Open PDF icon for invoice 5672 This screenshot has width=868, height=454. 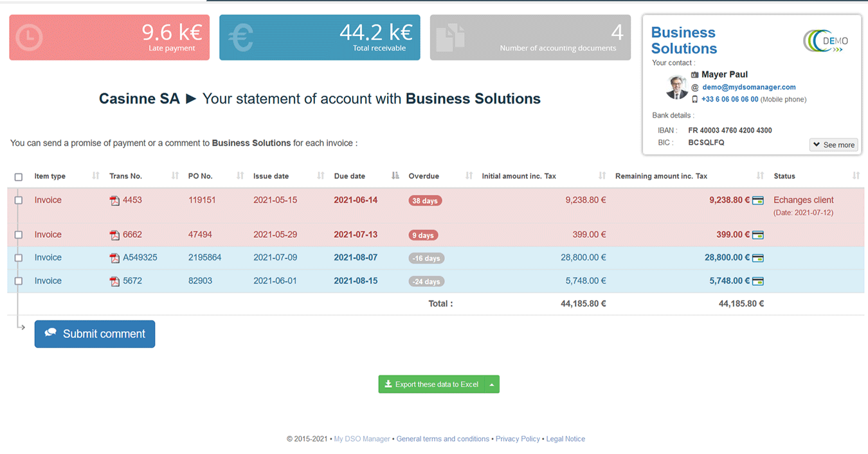click(x=114, y=281)
